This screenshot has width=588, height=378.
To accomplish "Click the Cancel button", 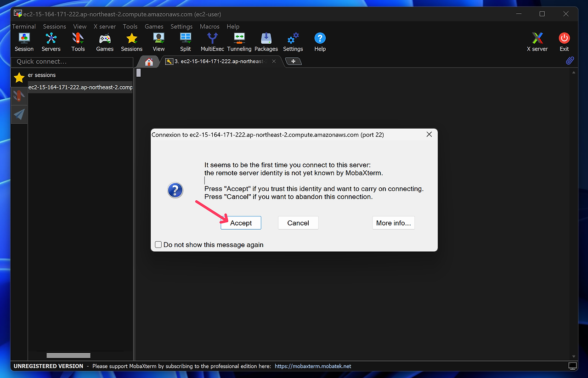I will 298,223.
